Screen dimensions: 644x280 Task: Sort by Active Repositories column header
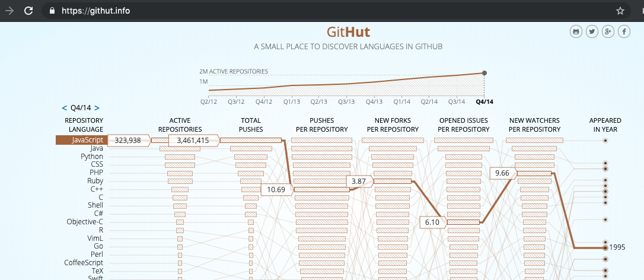click(x=184, y=125)
